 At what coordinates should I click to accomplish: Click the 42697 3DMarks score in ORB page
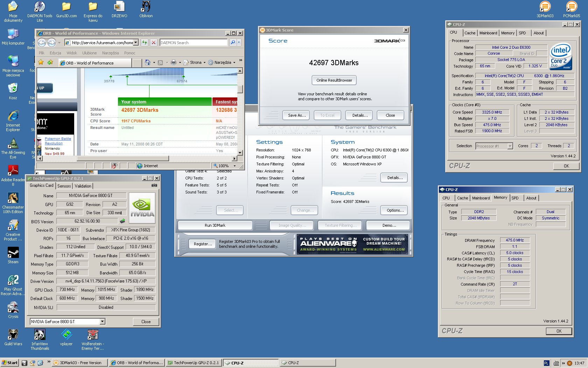[x=140, y=110]
